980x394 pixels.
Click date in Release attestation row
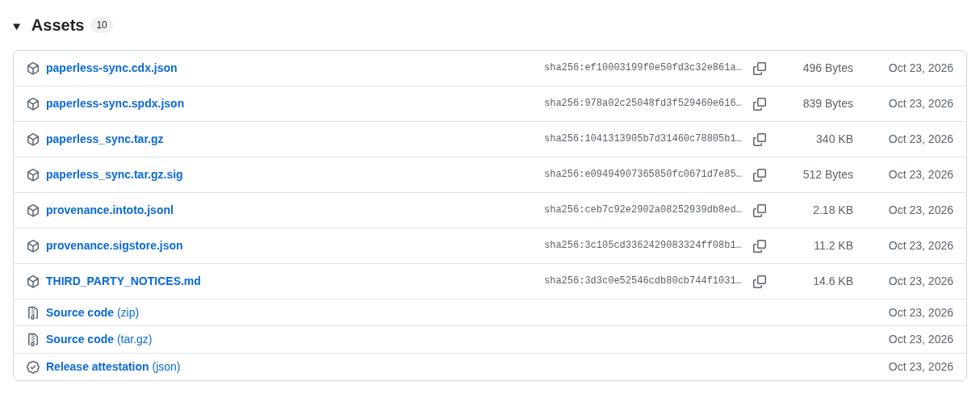click(x=921, y=367)
